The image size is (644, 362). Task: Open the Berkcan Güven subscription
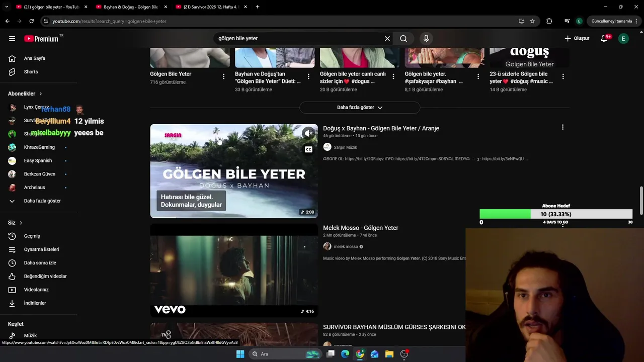pyautogui.click(x=39, y=174)
